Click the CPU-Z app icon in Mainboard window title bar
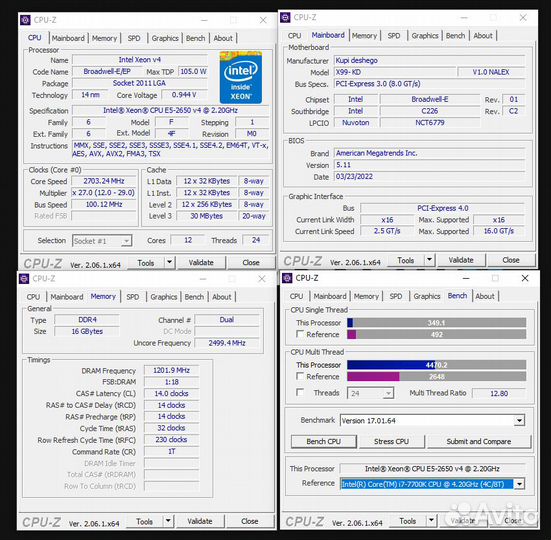This screenshot has height=540, width=551. [x=285, y=17]
